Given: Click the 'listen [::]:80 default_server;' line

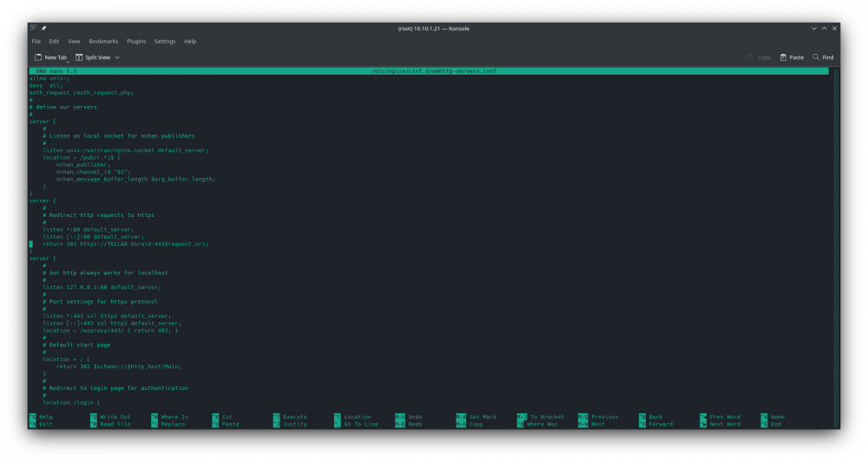Looking at the screenshot, I should [93, 236].
